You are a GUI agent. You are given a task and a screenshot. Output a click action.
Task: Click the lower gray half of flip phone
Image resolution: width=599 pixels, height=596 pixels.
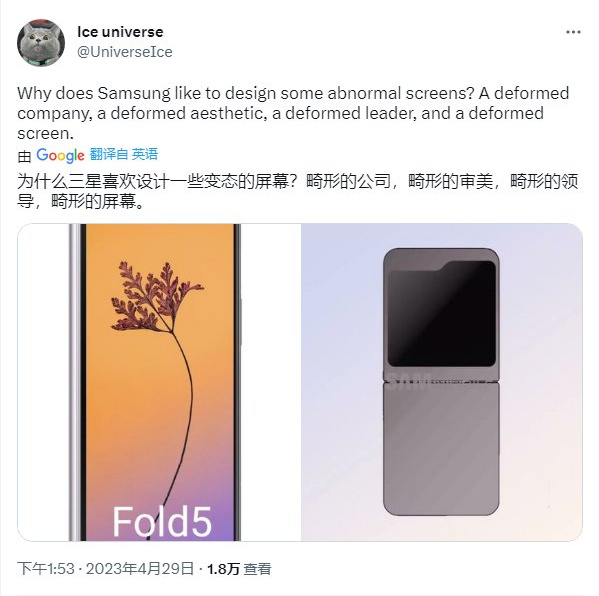(441, 449)
